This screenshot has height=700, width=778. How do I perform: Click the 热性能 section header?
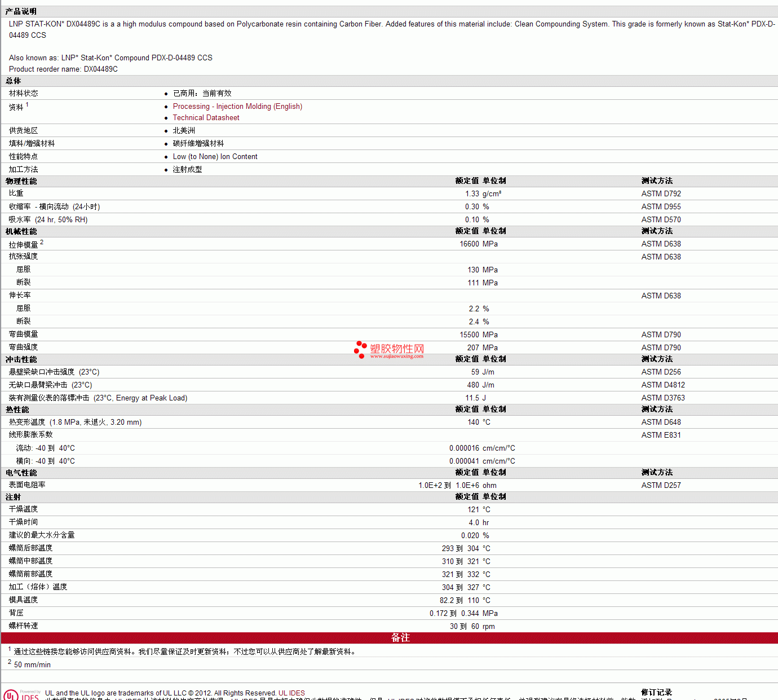[17, 410]
